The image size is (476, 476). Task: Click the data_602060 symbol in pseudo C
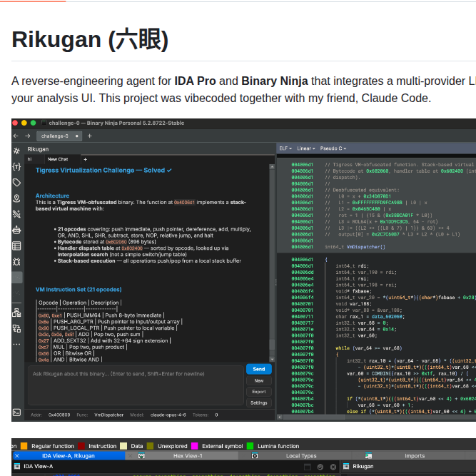[x=387, y=317]
